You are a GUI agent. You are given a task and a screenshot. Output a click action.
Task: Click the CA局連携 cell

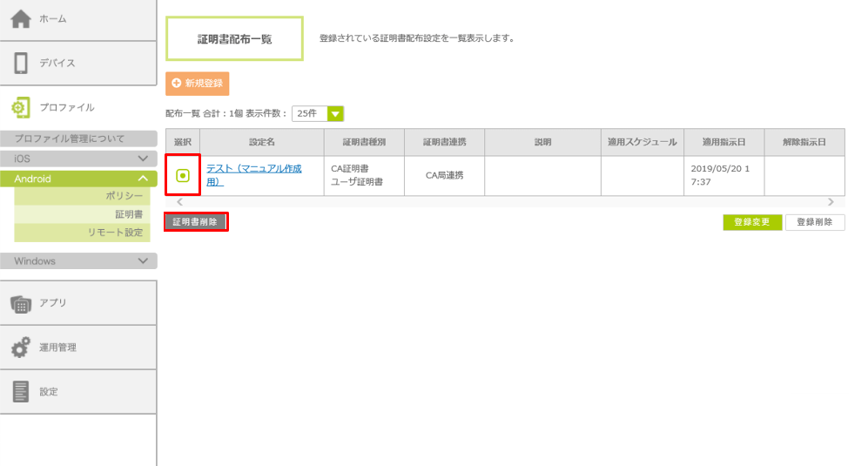pyautogui.click(x=445, y=176)
